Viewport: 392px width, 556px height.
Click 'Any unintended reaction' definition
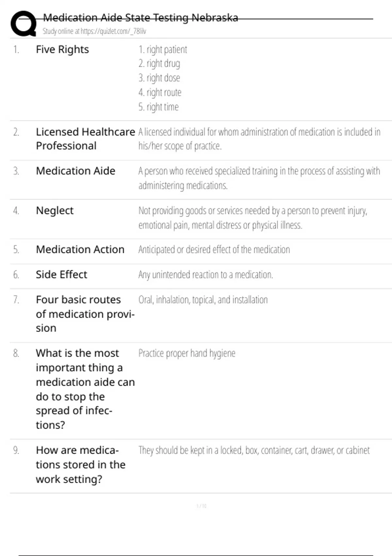[205, 275]
